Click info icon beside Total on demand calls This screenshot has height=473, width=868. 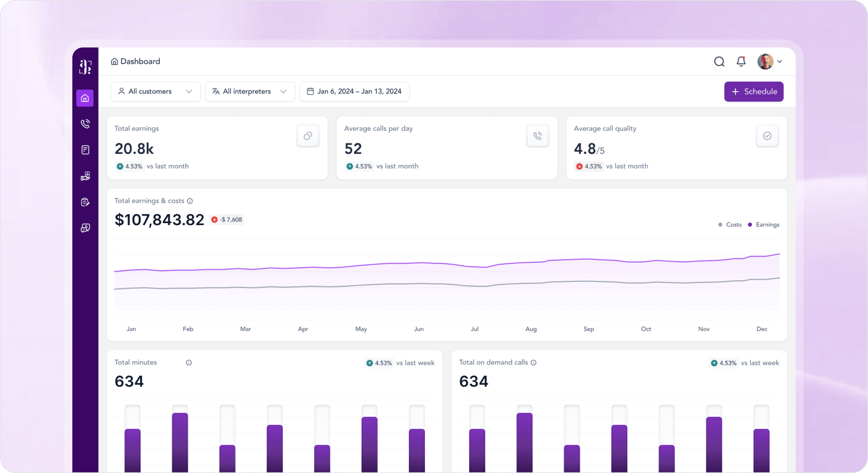pos(533,363)
